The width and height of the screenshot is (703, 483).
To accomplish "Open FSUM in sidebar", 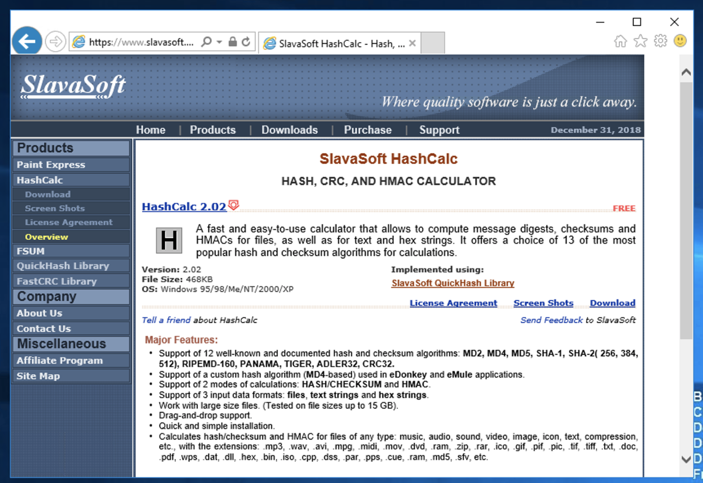I will 71,251.
